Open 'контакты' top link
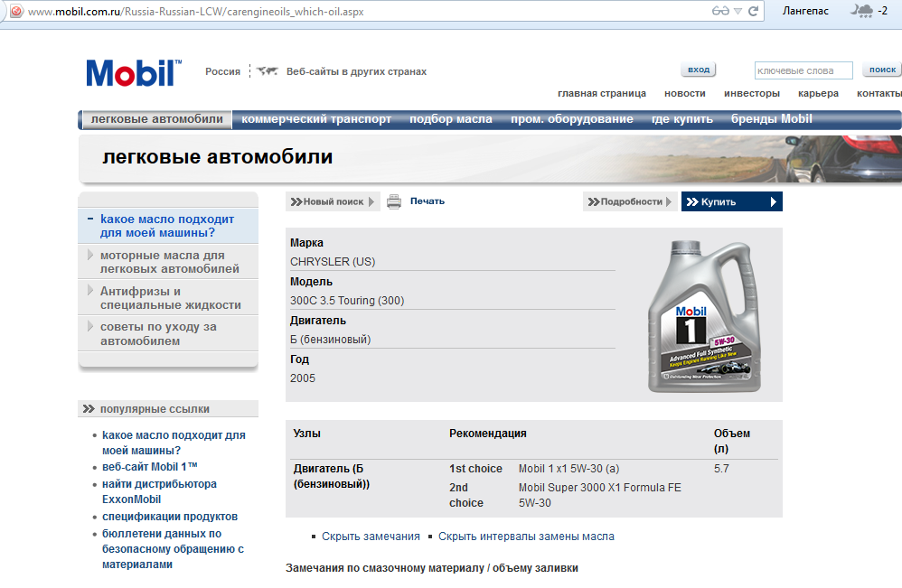902x588 pixels. tap(879, 93)
